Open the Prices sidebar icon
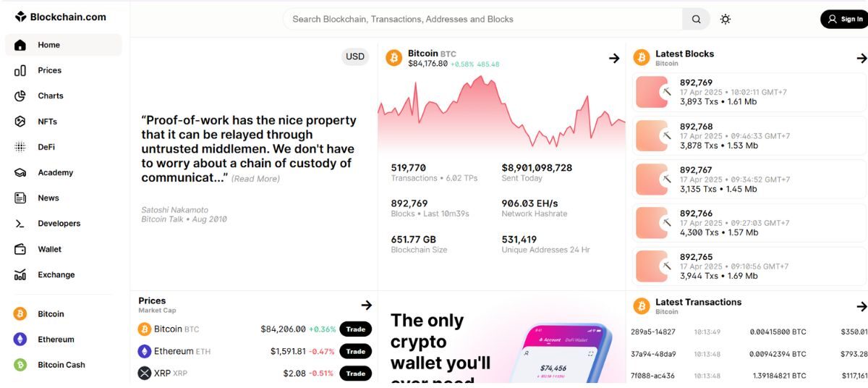This screenshot has height=388, width=868. tap(20, 70)
